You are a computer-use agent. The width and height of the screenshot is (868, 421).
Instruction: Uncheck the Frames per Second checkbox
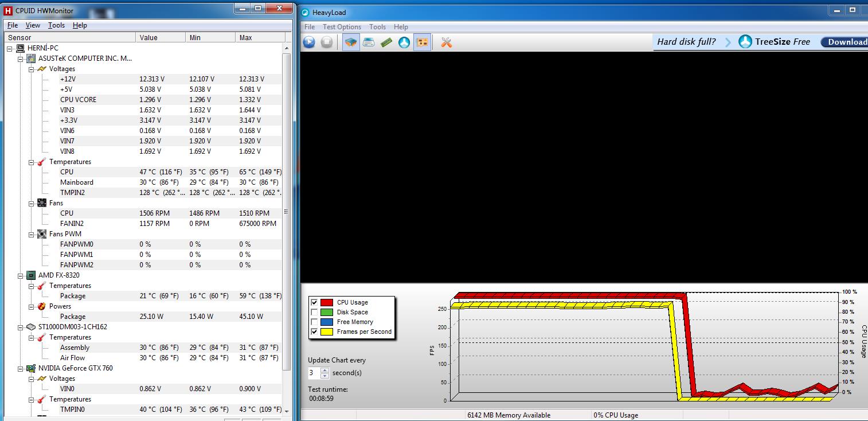click(x=314, y=332)
